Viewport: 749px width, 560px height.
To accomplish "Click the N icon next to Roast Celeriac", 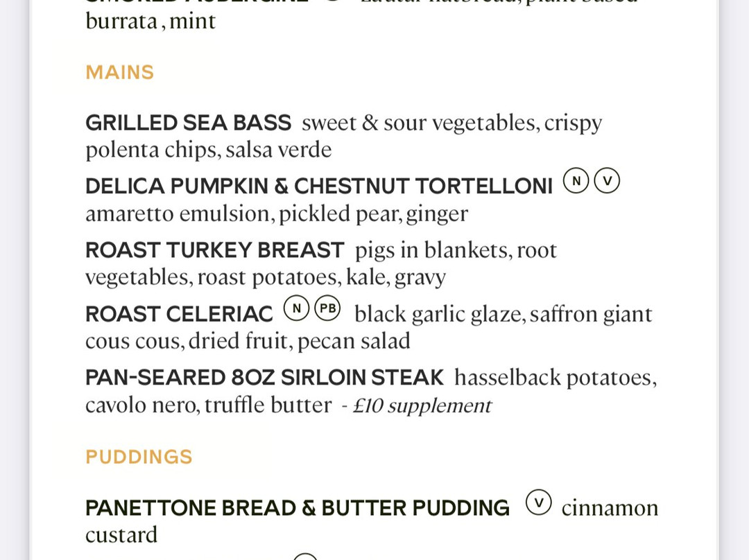I will coord(297,308).
